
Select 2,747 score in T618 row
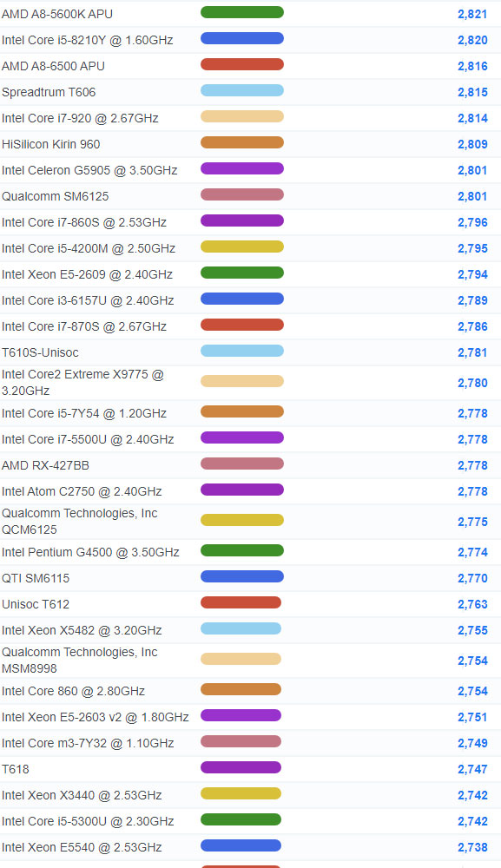pyautogui.click(x=472, y=769)
